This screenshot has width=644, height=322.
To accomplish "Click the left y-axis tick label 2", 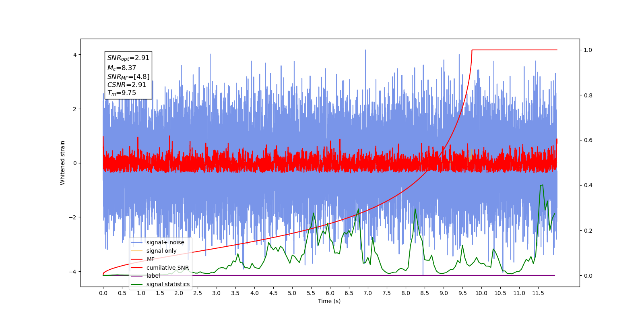I will click(75, 109).
